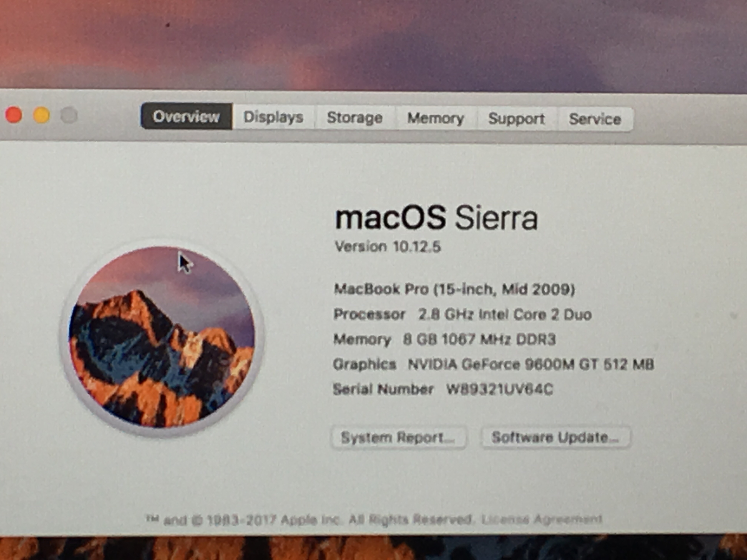Open the Service tab
Screen dimensions: 747x560
(595, 119)
